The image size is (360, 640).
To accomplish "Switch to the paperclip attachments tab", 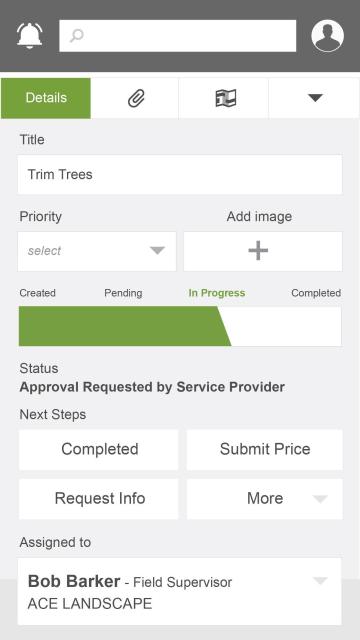I will [135, 98].
